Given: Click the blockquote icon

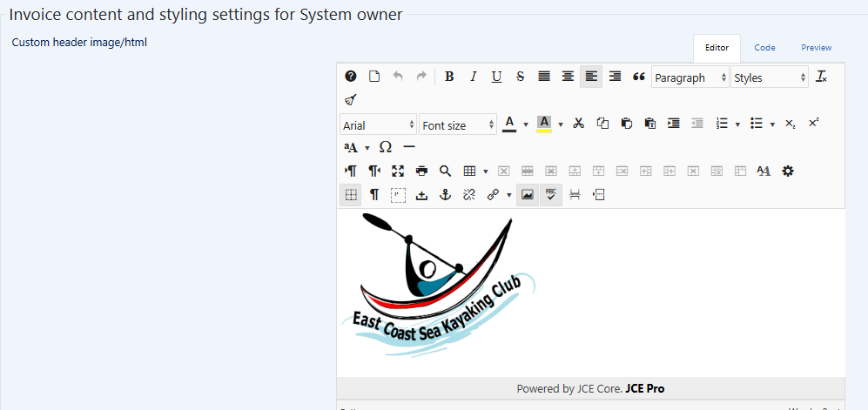Looking at the screenshot, I should pyautogui.click(x=638, y=77).
